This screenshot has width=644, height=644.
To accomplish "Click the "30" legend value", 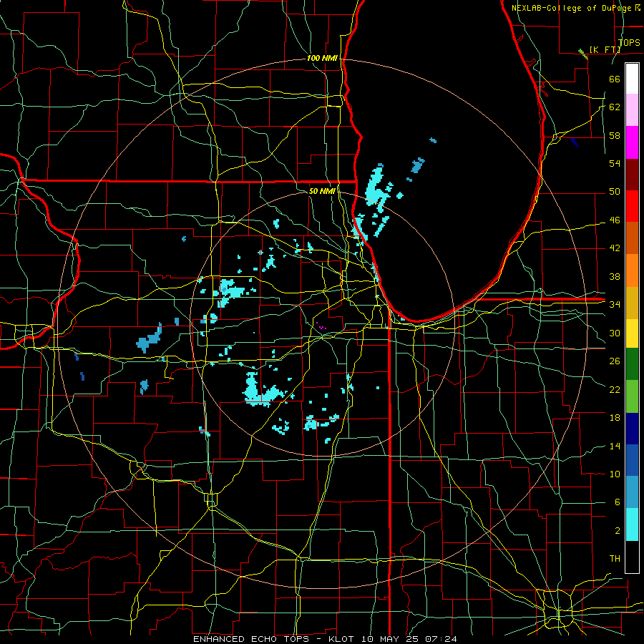I will coord(615,333).
